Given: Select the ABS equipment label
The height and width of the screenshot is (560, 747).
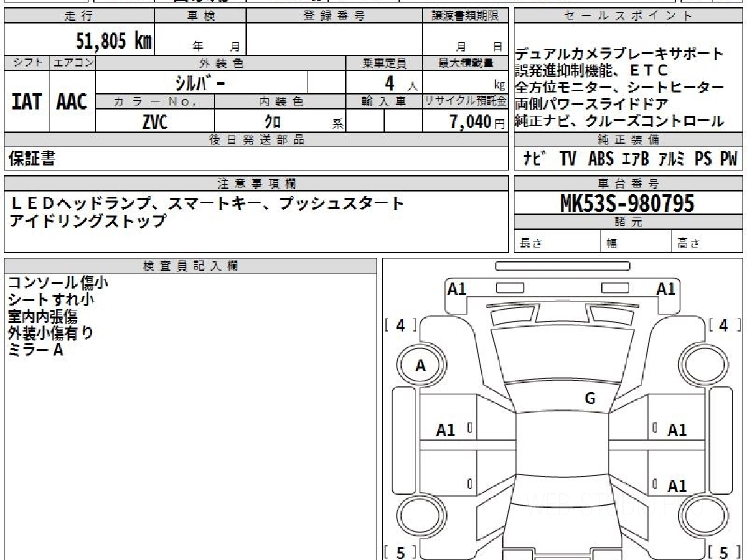Looking at the screenshot, I should coord(601,159).
